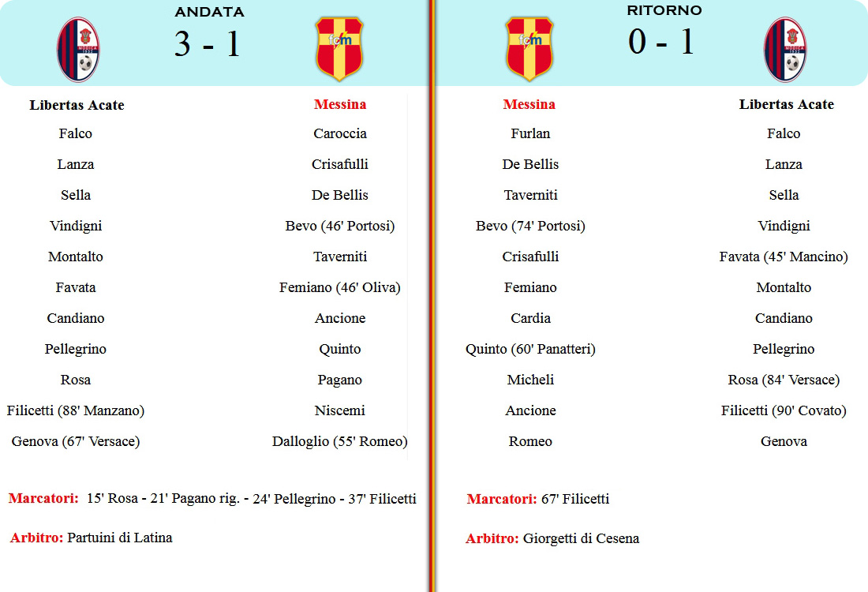Click Arbitro Giorgetti di Cesena text
Screen dimensions: 868x592
(552, 538)
